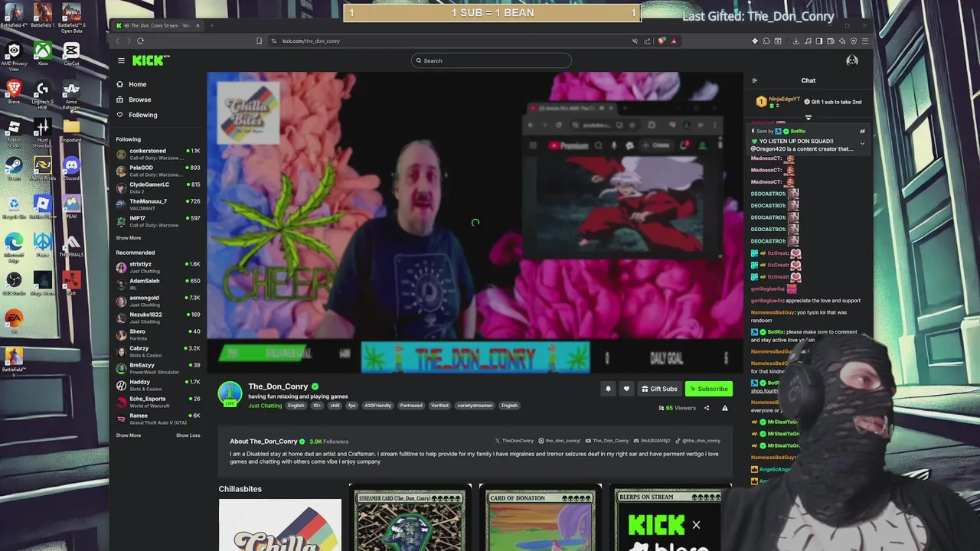Viewport: 980px width, 551px height.
Task: Click the varietystreamer tag
Action: 475,406
